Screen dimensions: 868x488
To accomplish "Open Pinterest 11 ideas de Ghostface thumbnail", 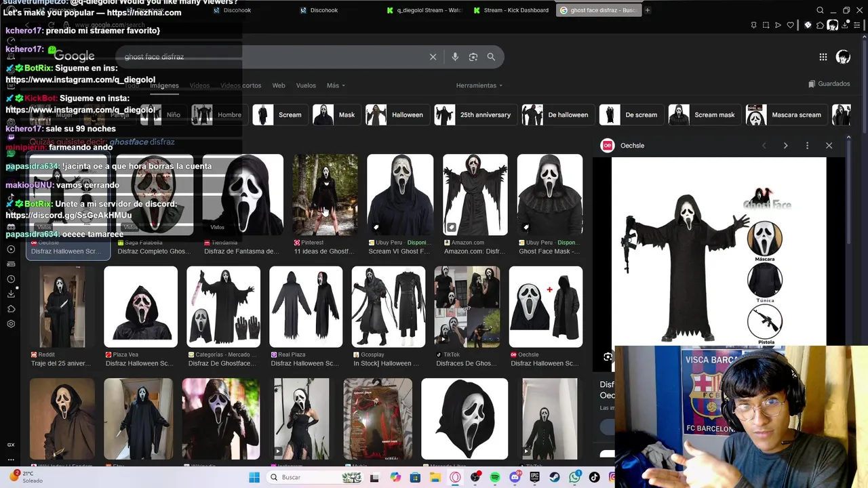I will [x=324, y=195].
